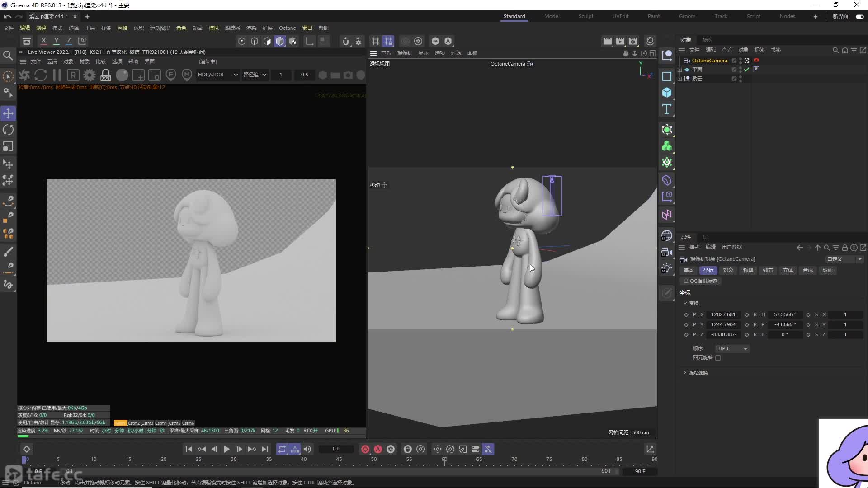Image resolution: width=868 pixels, height=488 pixels.
Task: Open the 文件 main menu
Action: point(9,28)
